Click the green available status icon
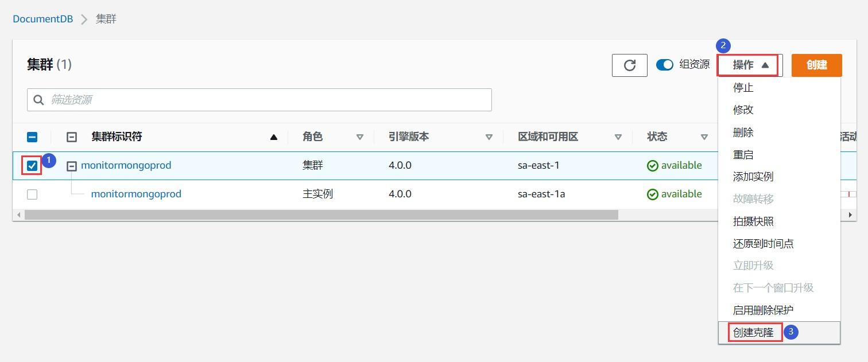This screenshot has width=868, height=362. click(653, 165)
